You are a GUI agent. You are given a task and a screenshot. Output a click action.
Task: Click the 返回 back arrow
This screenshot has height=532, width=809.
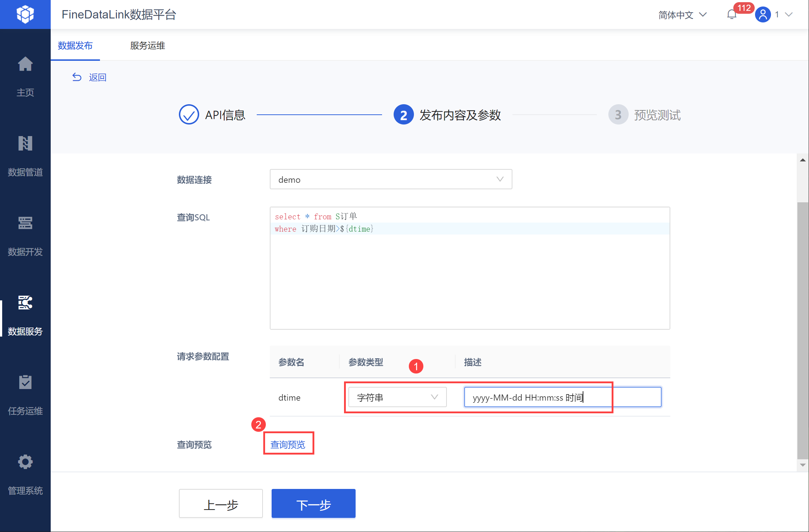coord(77,77)
